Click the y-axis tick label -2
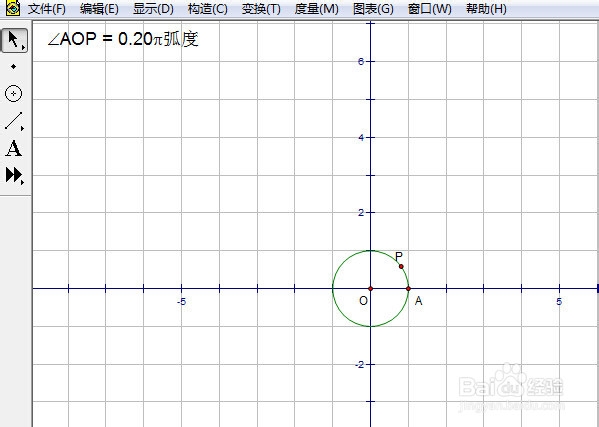Screen dimensions: 599x427 click(x=359, y=364)
